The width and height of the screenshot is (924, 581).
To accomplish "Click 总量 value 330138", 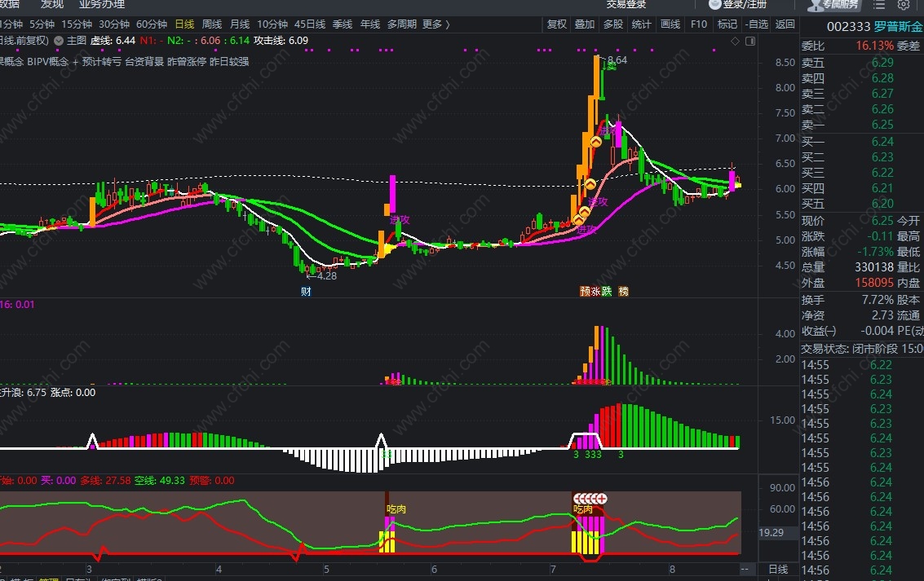I will coord(874,267).
